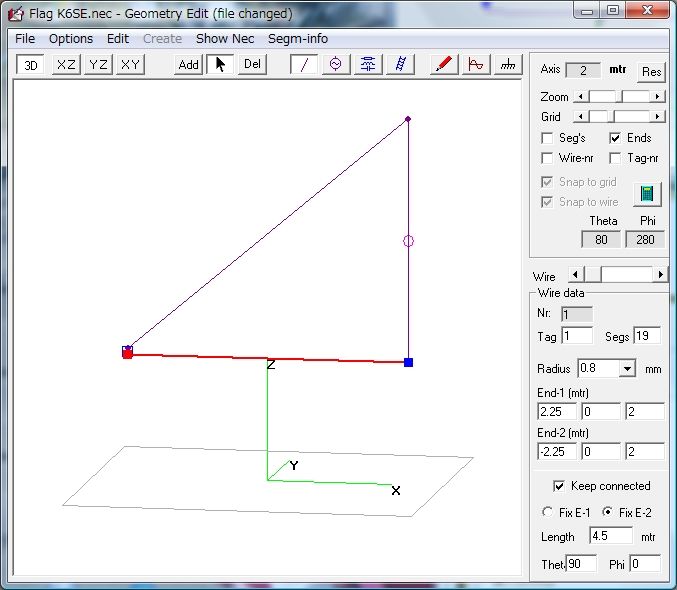Click the Phi view angle field showing 280

pyautogui.click(x=645, y=240)
